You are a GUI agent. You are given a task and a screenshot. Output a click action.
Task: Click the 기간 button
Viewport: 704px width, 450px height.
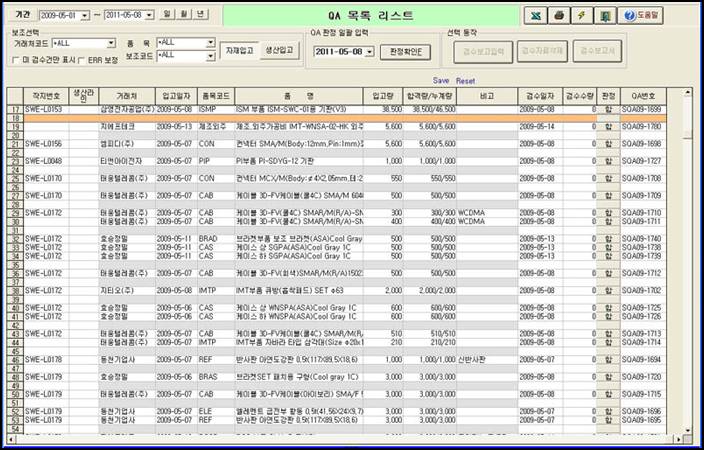(x=22, y=14)
